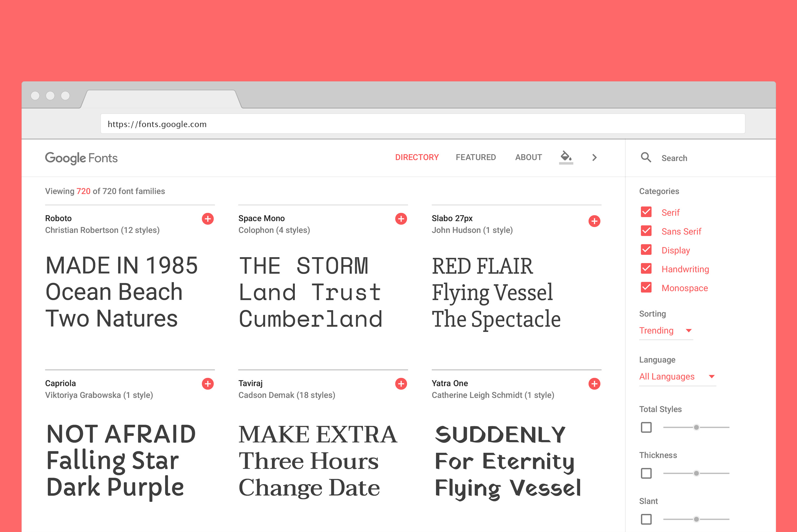
Task: Click the search icon in sidebar
Action: tap(646, 157)
